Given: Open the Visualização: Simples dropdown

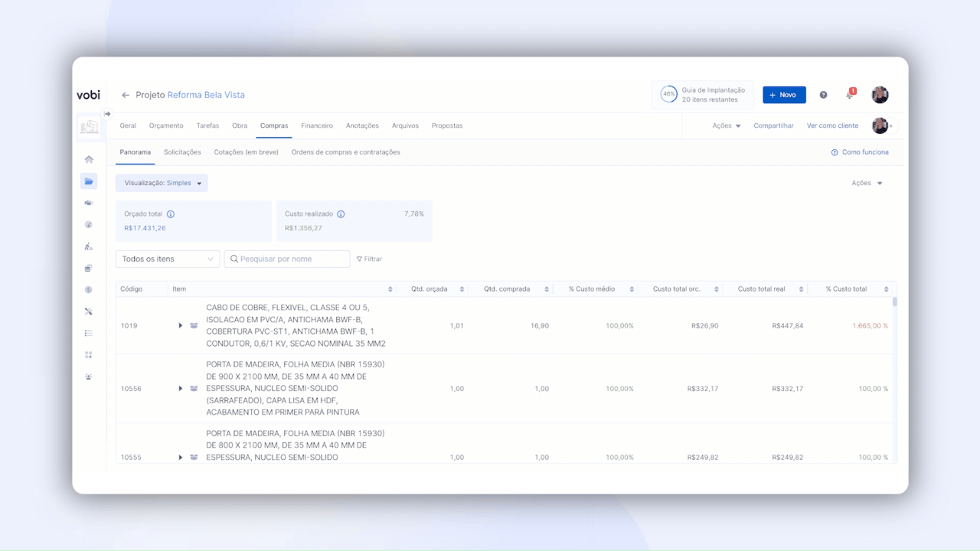Looking at the screenshot, I should point(162,184).
